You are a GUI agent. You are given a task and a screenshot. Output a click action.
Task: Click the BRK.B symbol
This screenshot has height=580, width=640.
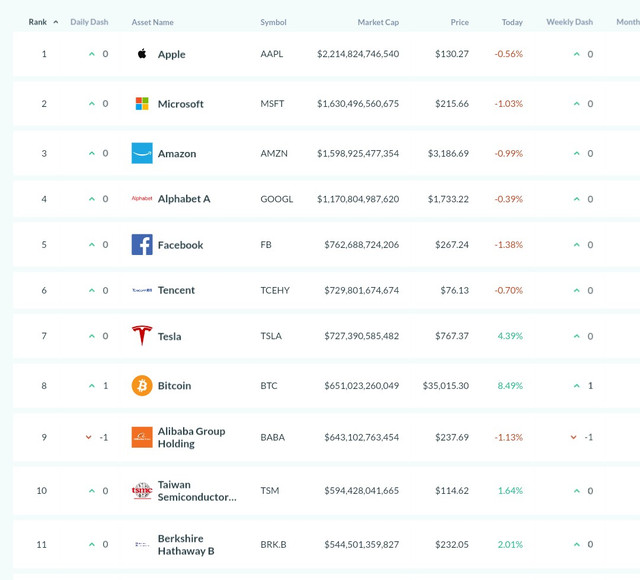[273, 544]
